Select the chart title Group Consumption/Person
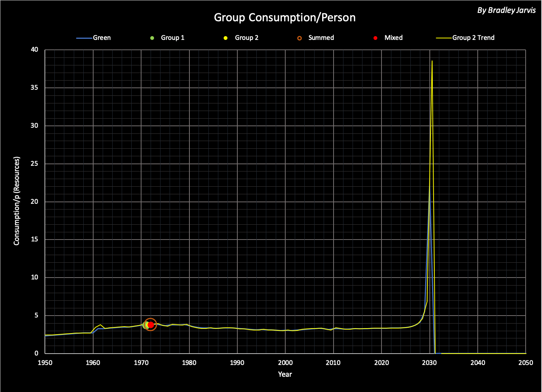 [285, 17]
